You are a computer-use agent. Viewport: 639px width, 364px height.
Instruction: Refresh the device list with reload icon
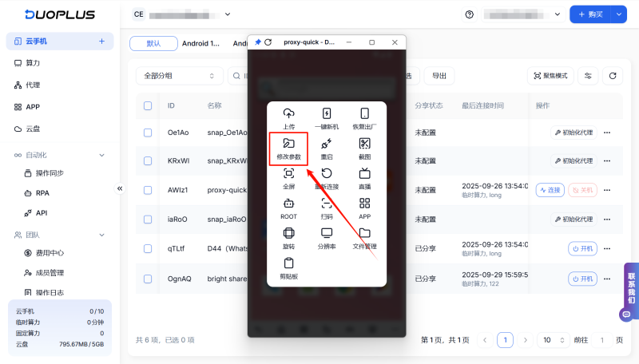click(613, 76)
